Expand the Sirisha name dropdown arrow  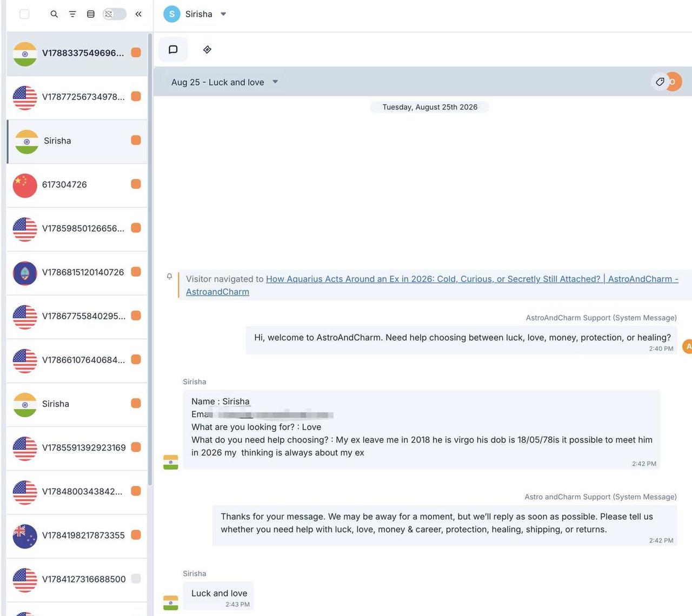(223, 14)
